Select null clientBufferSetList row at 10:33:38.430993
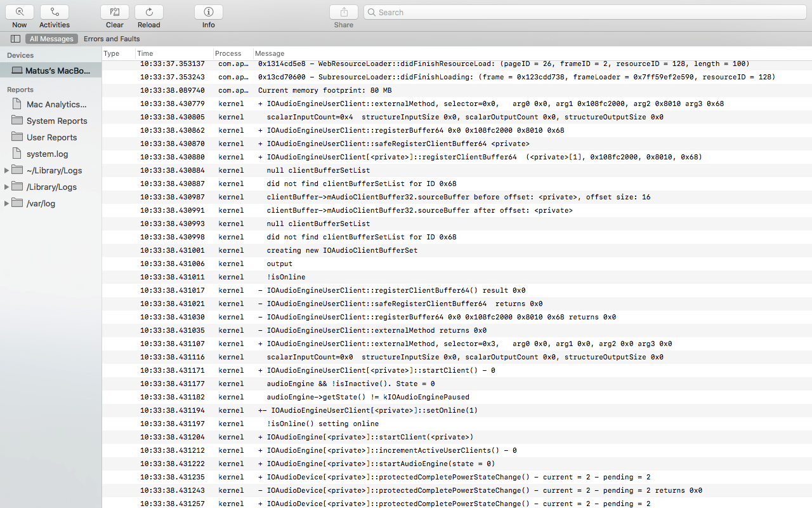Screen dimensions: 812x508 pyautogui.click(x=457, y=224)
